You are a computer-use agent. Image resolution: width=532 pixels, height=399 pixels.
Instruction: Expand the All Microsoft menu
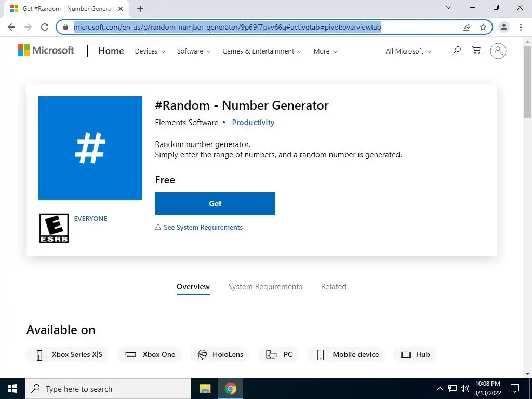408,51
